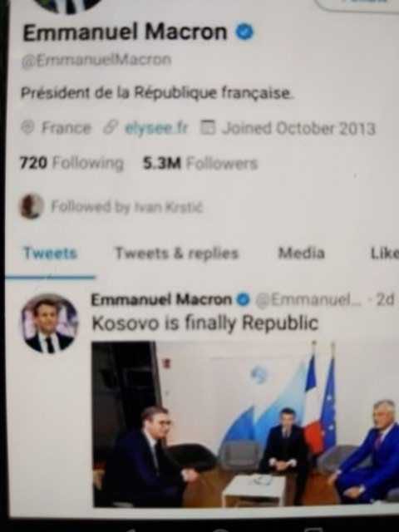Image resolution: width=399 pixels, height=532 pixels.
Task: Open the Kosovo is finally Republic tweet text
Action: [x=205, y=323]
